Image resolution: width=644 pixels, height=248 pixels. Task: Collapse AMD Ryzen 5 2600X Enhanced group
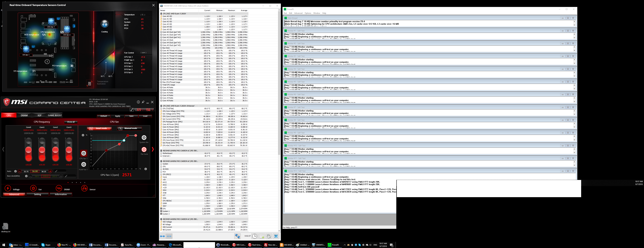(161, 106)
